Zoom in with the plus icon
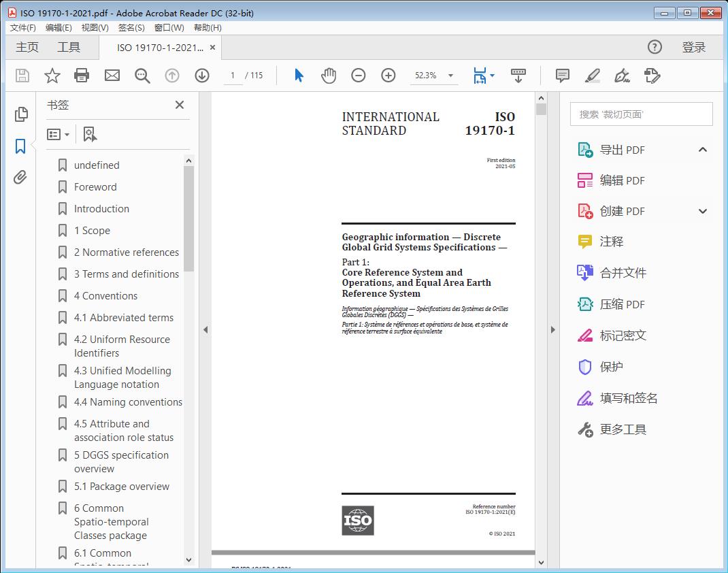This screenshot has width=728, height=573. pos(388,76)
